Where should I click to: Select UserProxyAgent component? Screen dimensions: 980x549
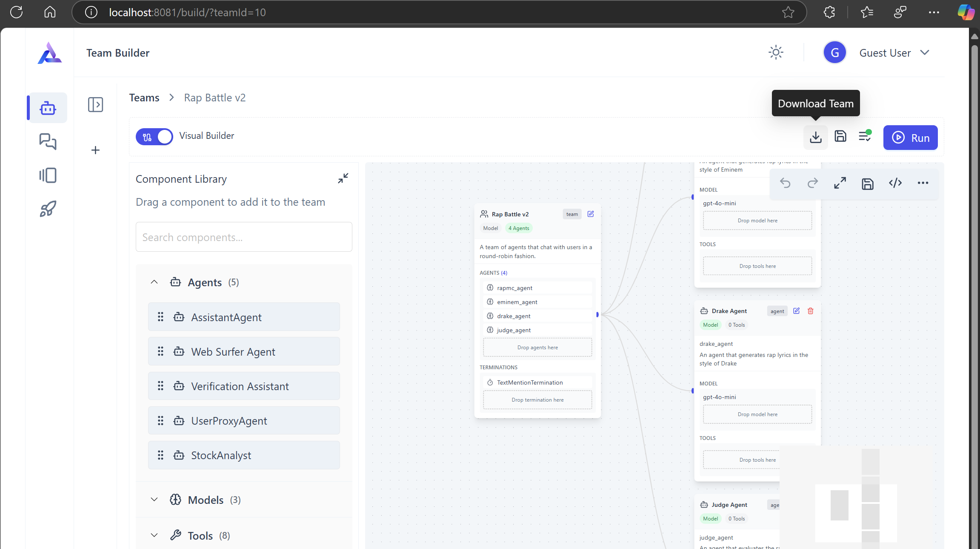244,420
